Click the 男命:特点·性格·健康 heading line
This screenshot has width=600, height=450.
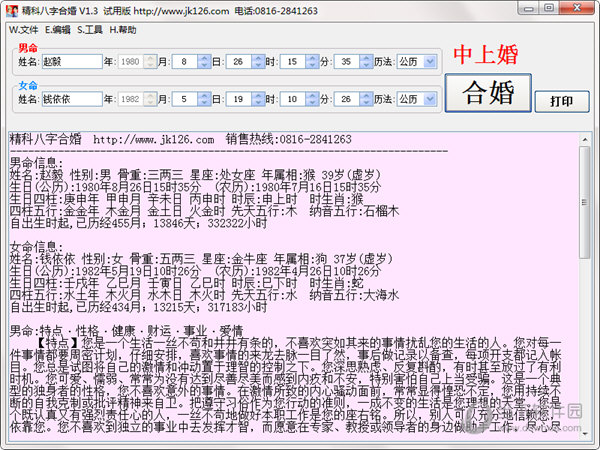point(126,331)
